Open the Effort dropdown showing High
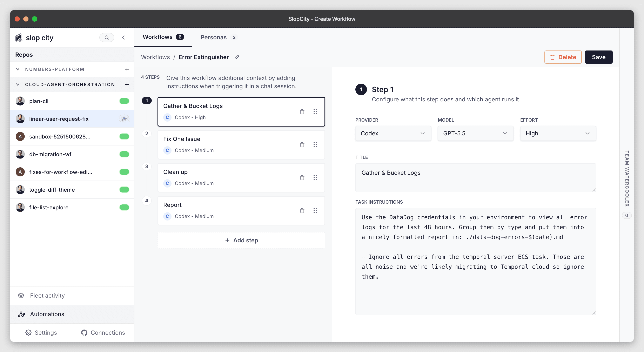Screen dimensions: 644x352 (x=558, y=134)
